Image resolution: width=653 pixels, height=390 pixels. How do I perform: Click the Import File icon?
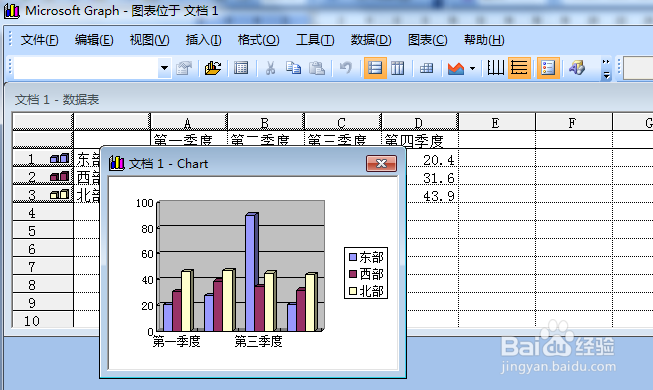click(x=213, y=68)
